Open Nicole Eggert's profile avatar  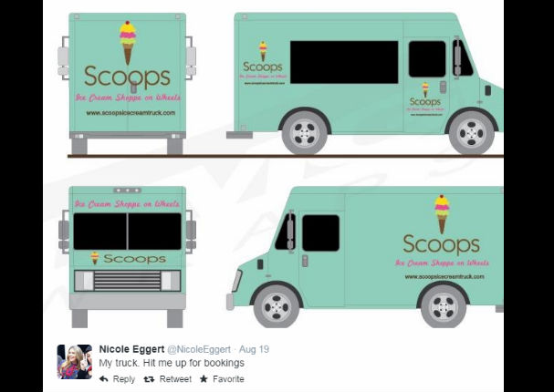(x=75, y=362)
